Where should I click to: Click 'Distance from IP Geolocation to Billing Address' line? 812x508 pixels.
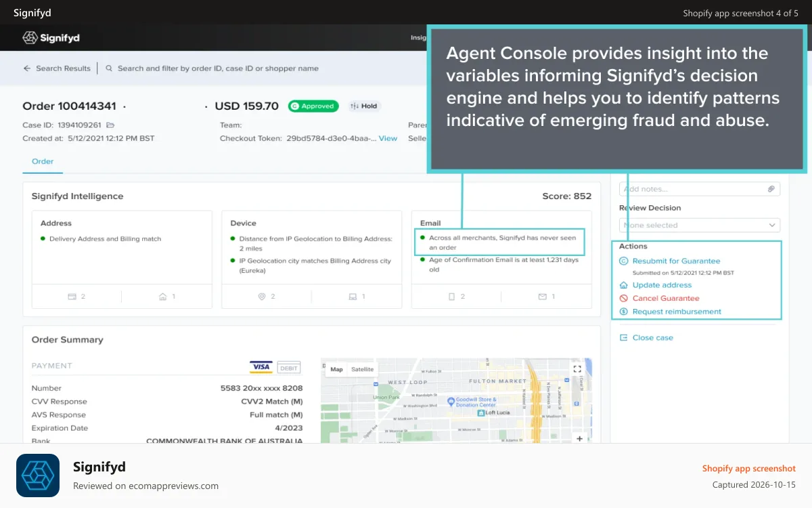coord(315,243)
